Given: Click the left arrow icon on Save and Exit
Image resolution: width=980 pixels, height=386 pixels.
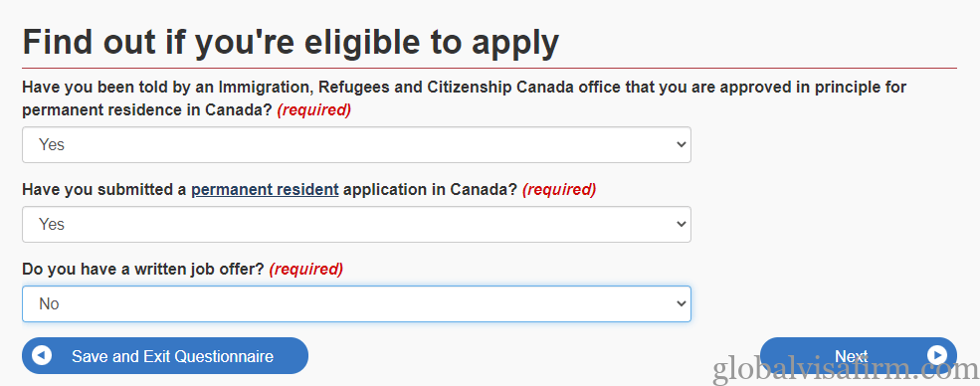Looking at the screenshot, I should (x=41, y=356).
